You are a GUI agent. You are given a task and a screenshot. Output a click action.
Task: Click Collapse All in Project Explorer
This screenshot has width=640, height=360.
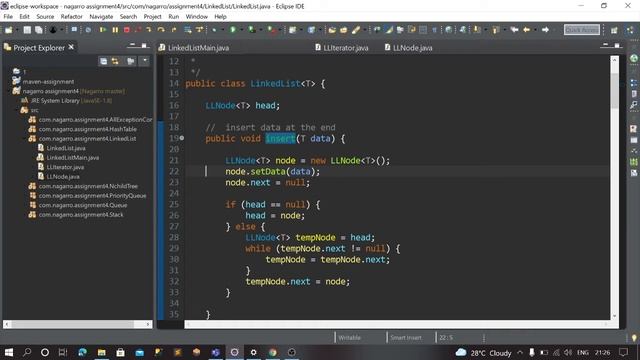(104, 61)
